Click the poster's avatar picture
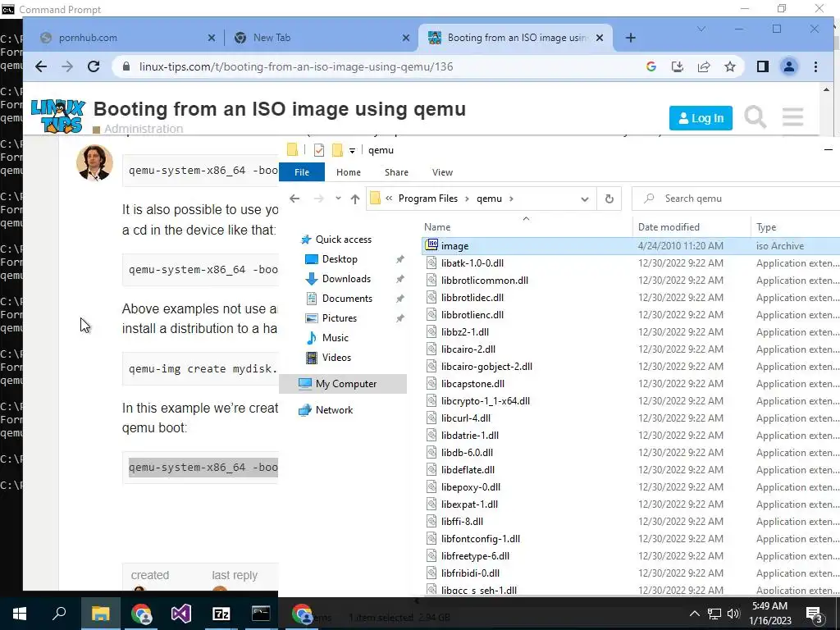This screenshot has width=840, height=630. [94, 162]
